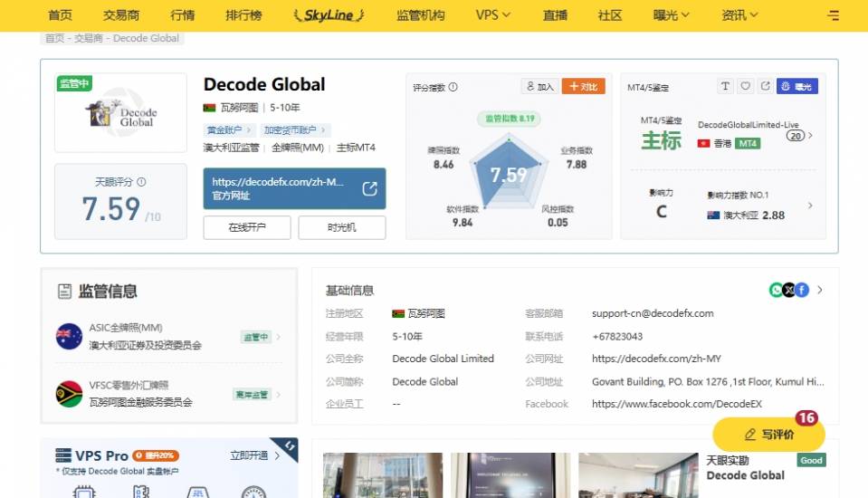The image size is (868, 498).
Task: Click the Facebook social icon
Action: 802,290
